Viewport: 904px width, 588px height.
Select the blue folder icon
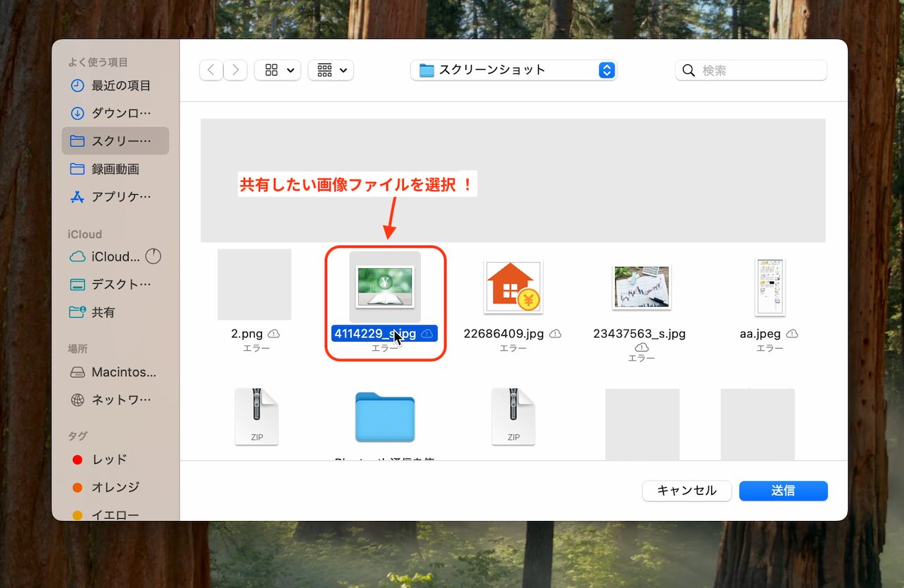pyautogui.click(x=385, y=417)
